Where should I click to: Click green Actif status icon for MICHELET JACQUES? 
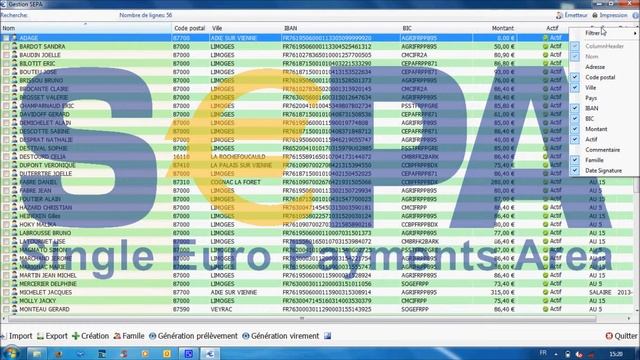[545, 292]
